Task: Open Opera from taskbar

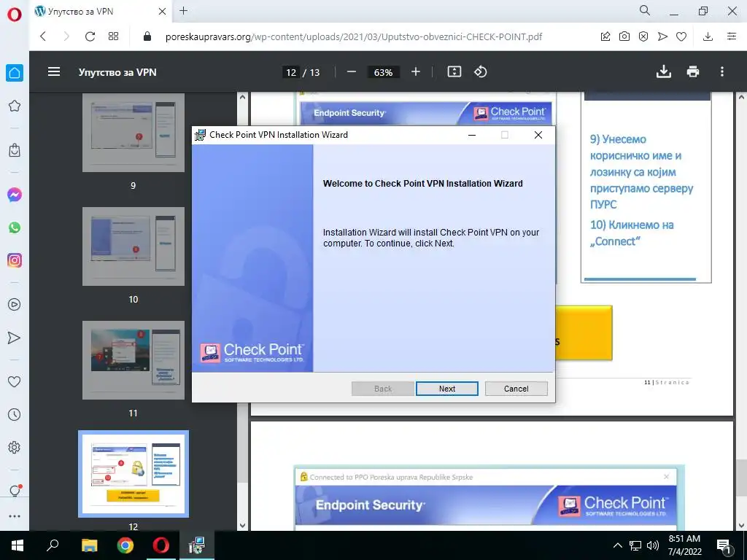Action: point(161,545)
